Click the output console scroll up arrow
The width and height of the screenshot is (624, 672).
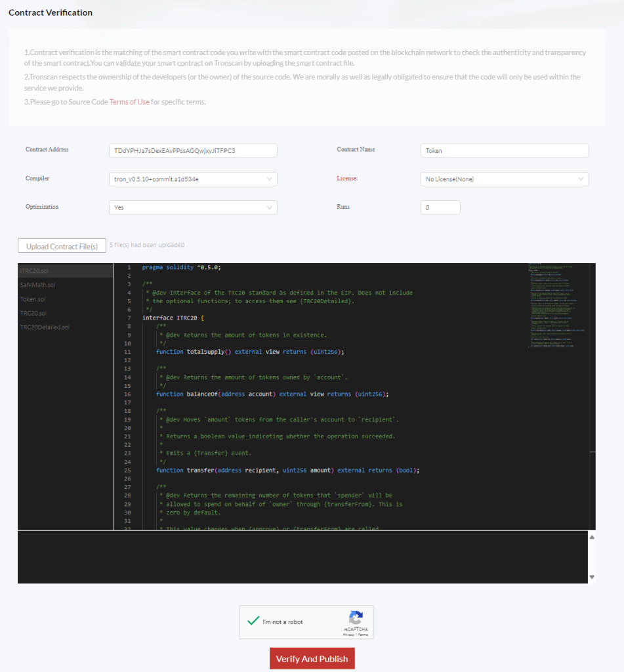point(592,537)
